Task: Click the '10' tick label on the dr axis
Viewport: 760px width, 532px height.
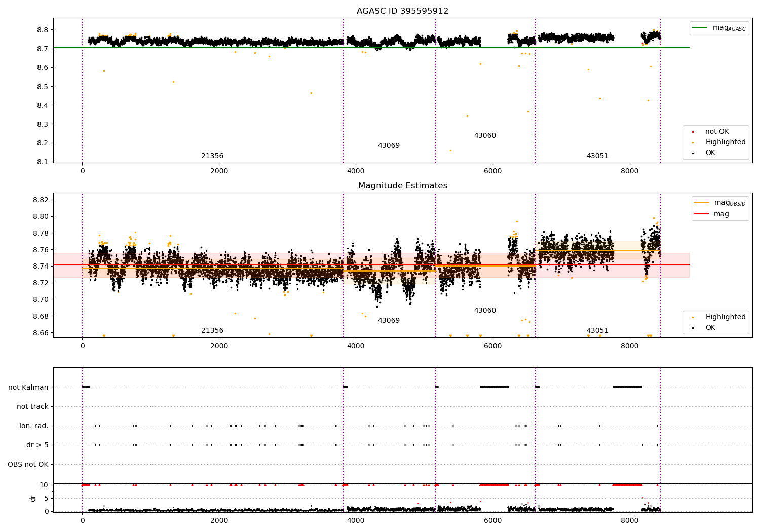Action: click(44, 485)
